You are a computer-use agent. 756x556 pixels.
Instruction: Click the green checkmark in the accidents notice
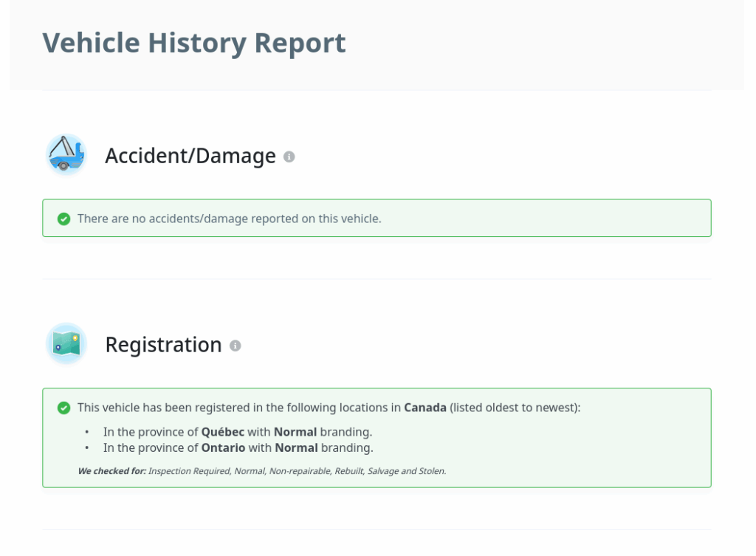pos(64,219)
